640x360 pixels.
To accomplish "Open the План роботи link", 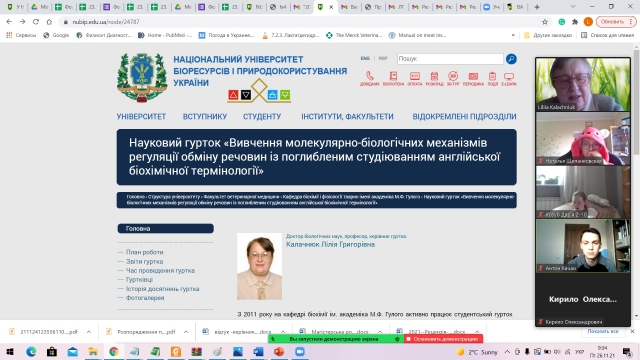I will point(144,252).
